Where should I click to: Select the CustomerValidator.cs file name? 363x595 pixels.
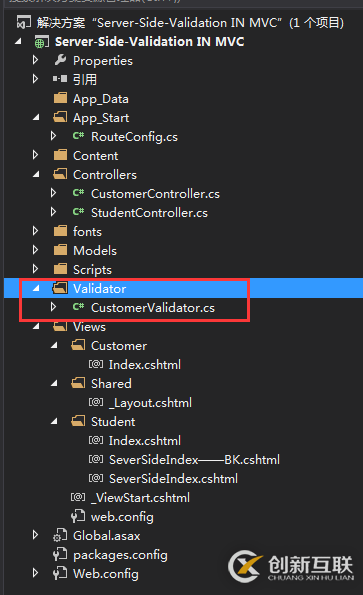pos(153,308)
